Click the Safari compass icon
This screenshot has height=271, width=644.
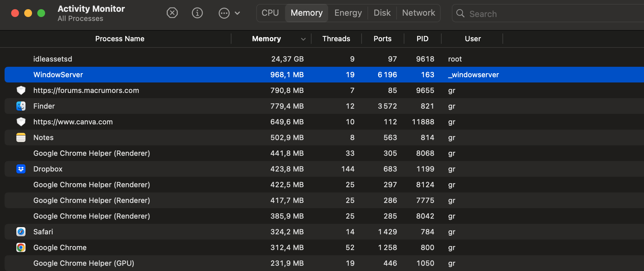pyautogui.click(x=21, y=232)
